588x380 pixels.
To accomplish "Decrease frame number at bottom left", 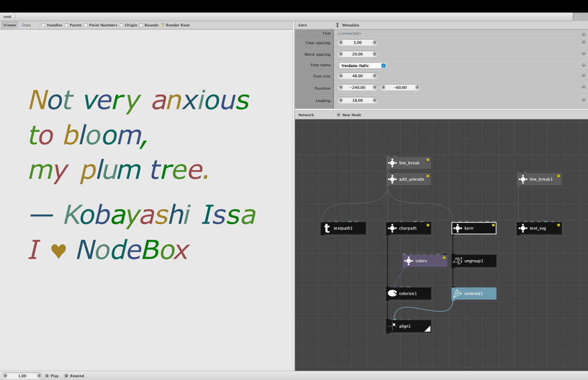I will 5,375.
